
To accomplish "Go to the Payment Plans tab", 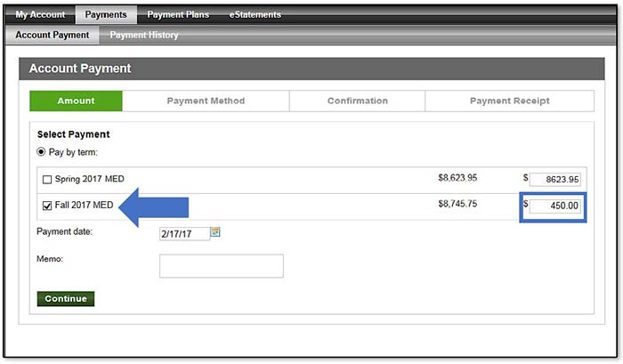I will click(x=178, y=15).
